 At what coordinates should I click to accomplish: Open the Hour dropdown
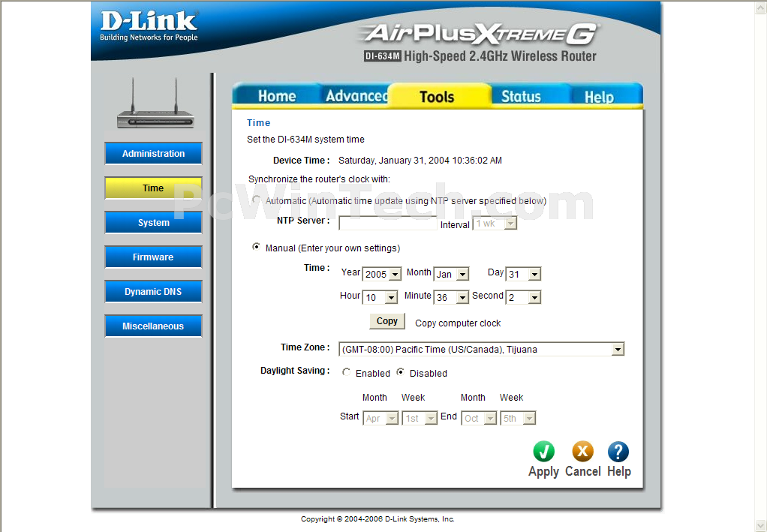[x=380, y=297]
